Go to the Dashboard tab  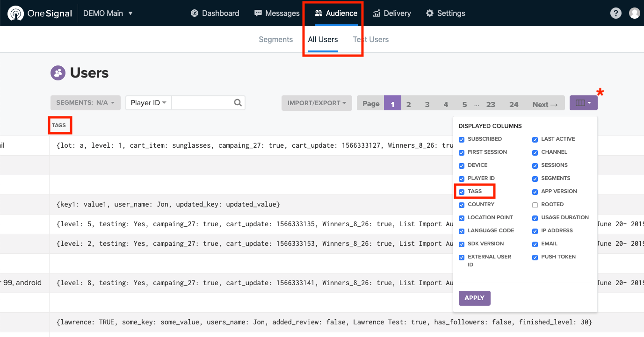[215, 13]
